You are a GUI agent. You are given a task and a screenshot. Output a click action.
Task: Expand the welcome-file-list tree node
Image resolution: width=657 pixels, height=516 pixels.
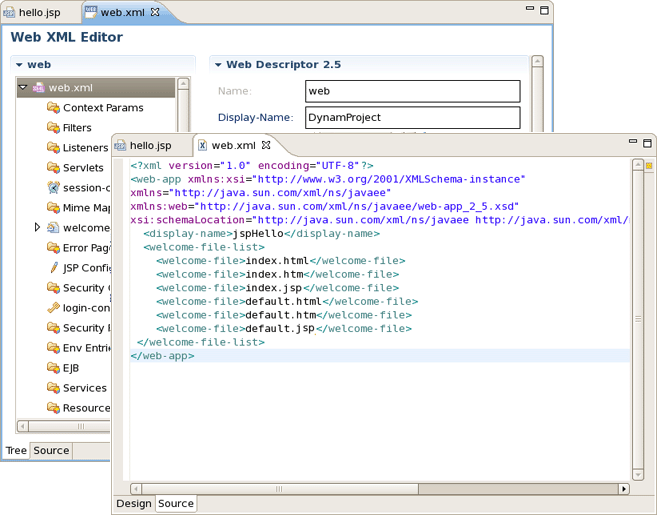(x=38, y=228)
